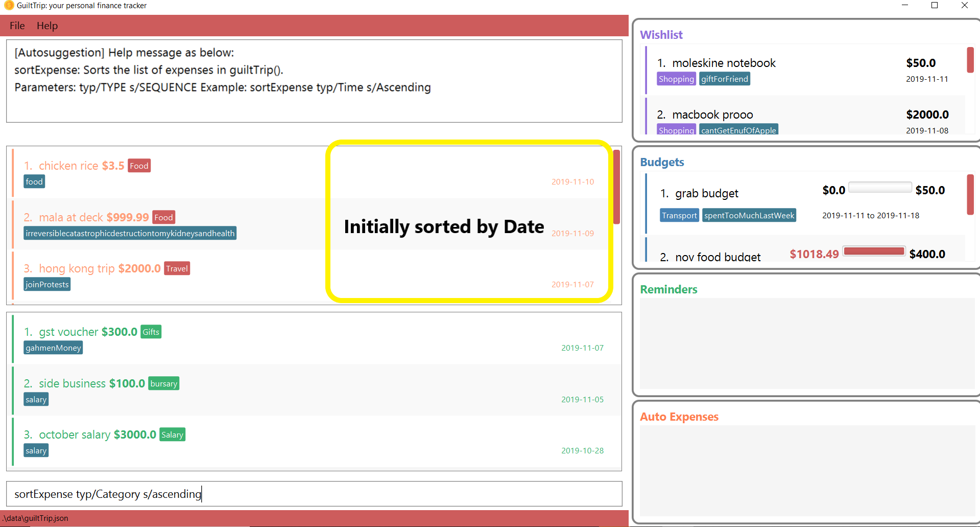This screenshot has height=527, width=980.
Task: Click the Wishlist panel scrollbar
Action: point(970,60)
